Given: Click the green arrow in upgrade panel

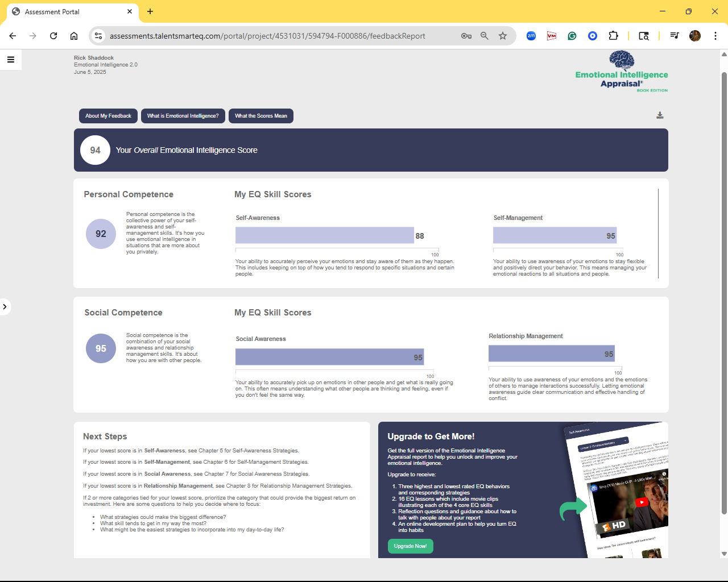Looking at the screenshot, I should [573, 508].
